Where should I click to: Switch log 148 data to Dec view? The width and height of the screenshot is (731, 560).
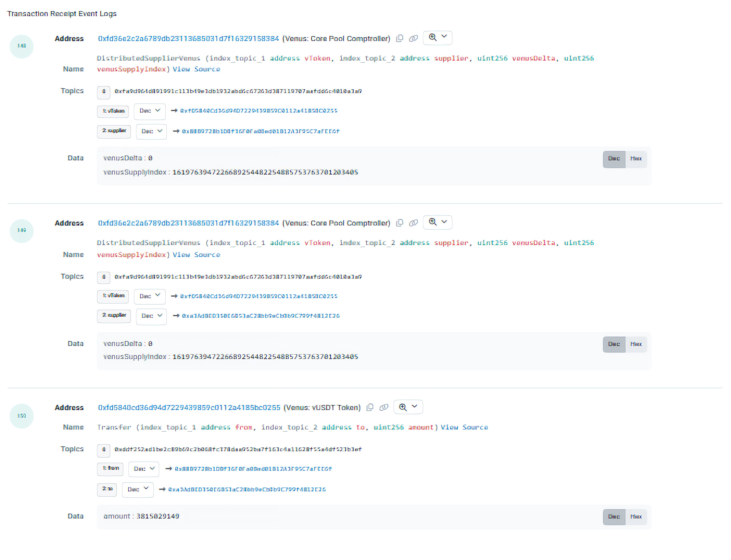614,159
